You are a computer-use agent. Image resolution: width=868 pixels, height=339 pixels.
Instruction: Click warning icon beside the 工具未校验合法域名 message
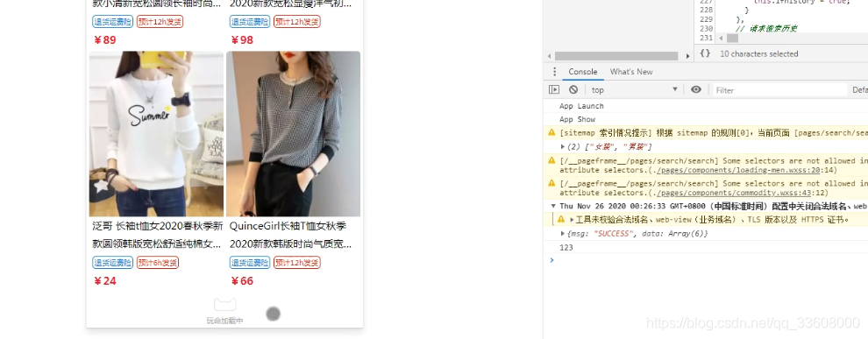coord(561,220)
